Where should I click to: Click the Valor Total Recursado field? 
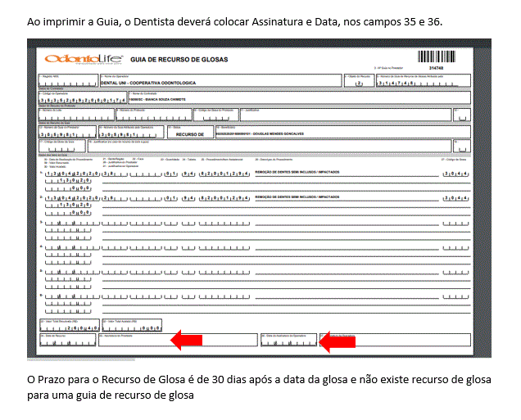(70, 325)
